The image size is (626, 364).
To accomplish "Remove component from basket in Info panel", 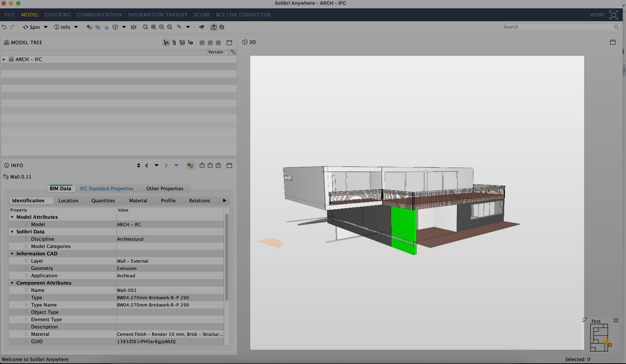I will click(210, 165).
